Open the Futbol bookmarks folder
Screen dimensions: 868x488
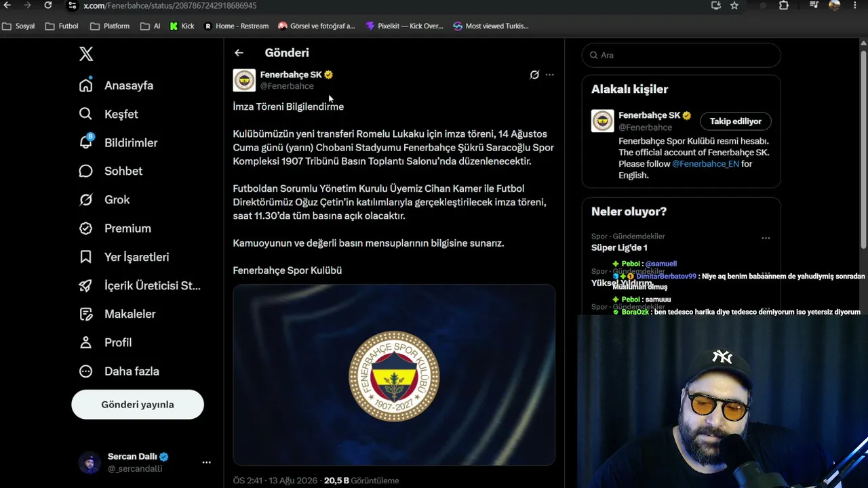tap(62, 26)
